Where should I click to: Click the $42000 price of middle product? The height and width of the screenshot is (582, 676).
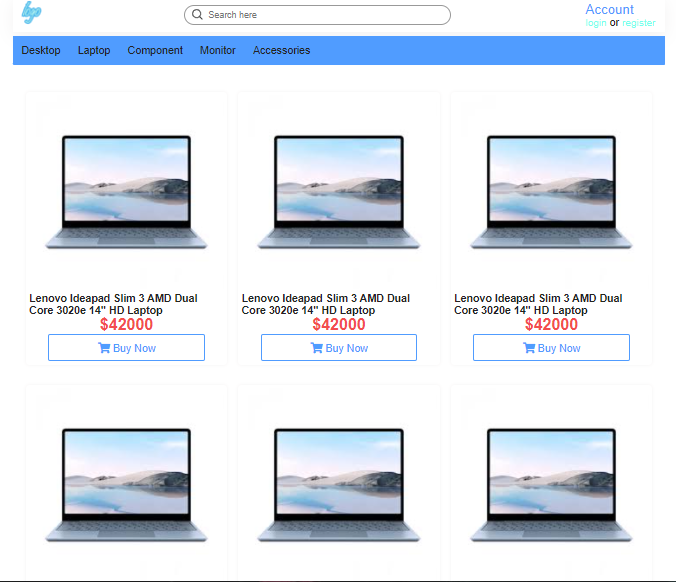(x=339, y=324)
